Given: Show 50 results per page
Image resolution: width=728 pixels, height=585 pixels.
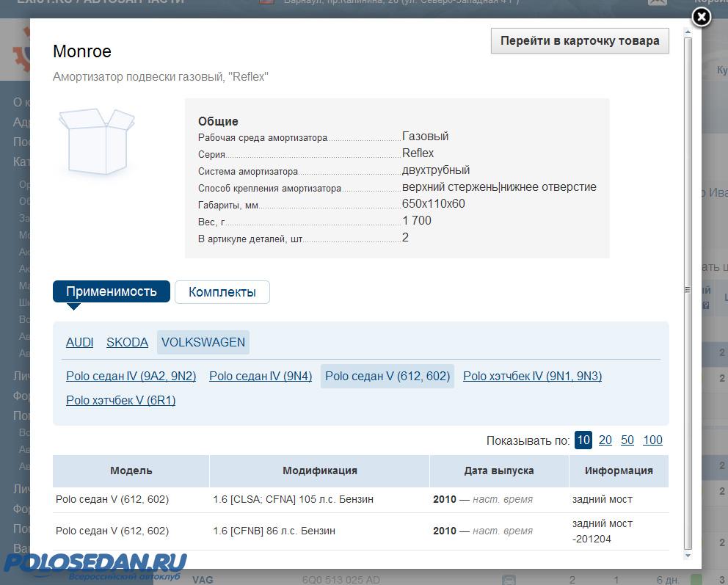Looking at the screenshot, I should (x=627, y=440).
